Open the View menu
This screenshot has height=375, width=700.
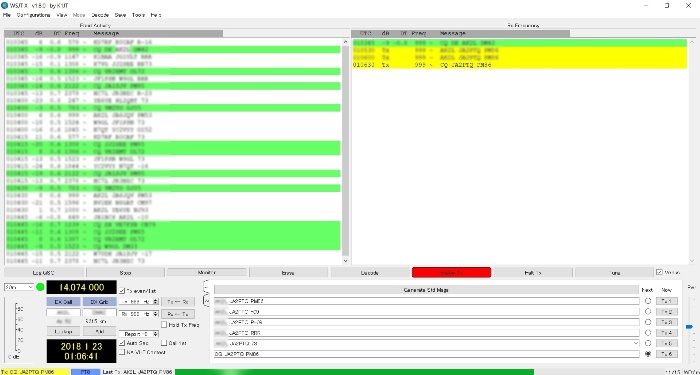[62, 15]
